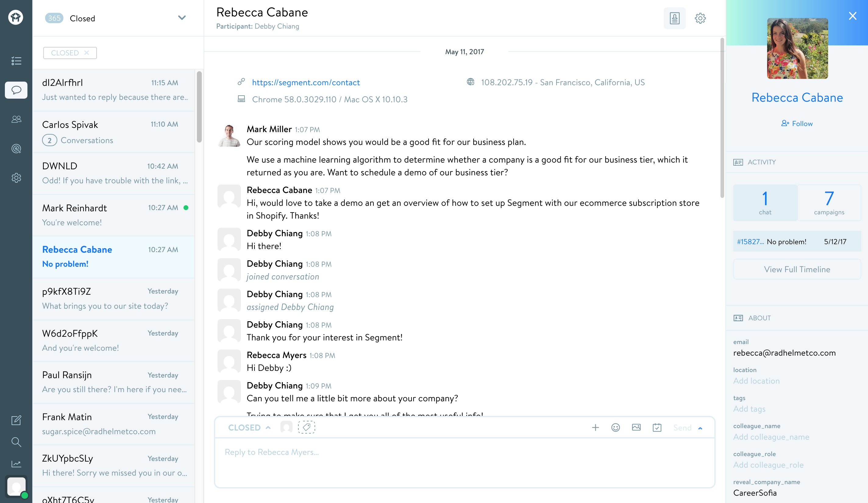Open the campaigns target icon
868x503 pixels.
(x=16, y=149)
